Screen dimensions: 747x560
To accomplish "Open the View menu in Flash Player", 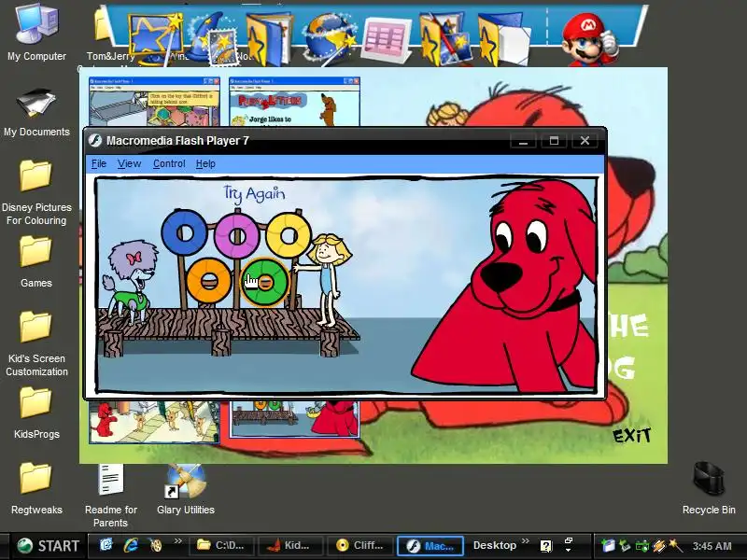I will pos(129,164).
